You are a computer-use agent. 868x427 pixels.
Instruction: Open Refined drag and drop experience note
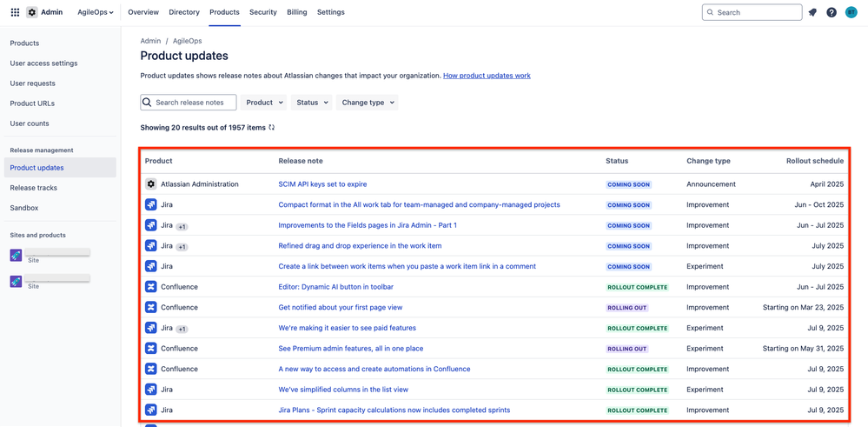point(360,246)
